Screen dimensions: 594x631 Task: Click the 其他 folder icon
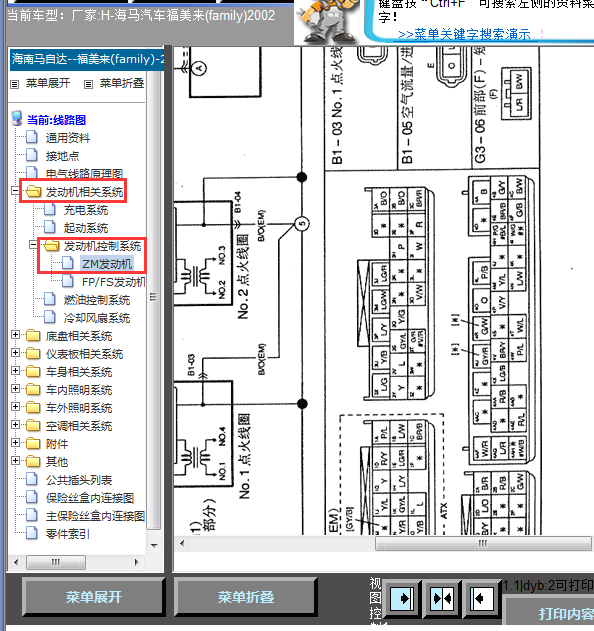click(x=33, y=462)
